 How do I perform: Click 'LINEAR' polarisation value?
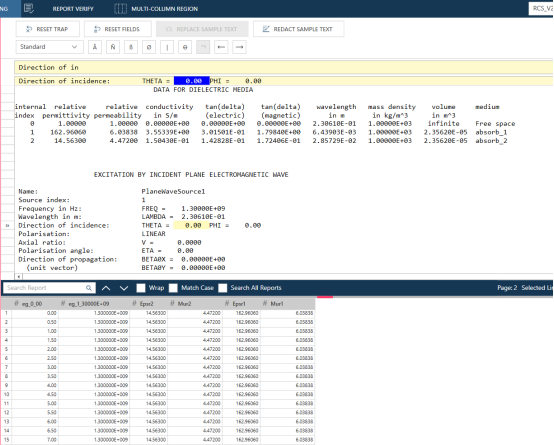(x=153, y=234)
